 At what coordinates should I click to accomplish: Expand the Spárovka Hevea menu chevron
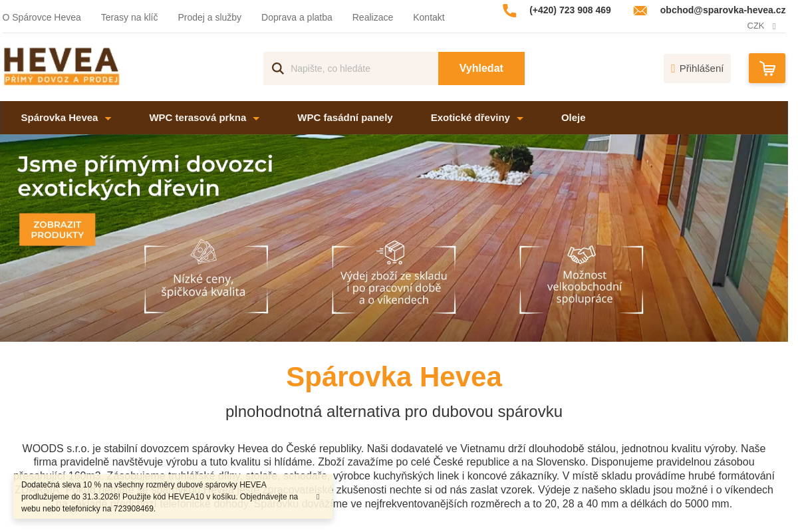[x=108, y=117]
